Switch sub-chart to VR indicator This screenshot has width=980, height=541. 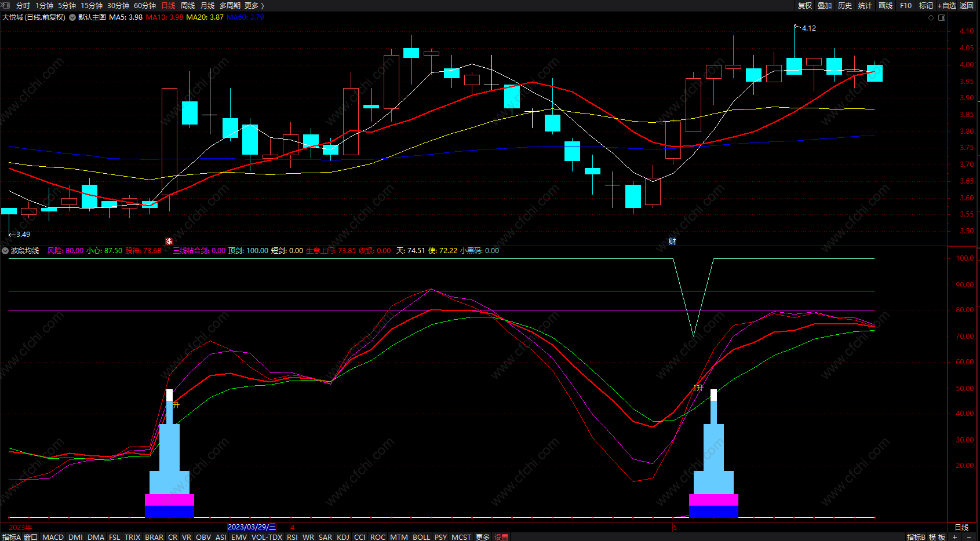pos(187,537)
